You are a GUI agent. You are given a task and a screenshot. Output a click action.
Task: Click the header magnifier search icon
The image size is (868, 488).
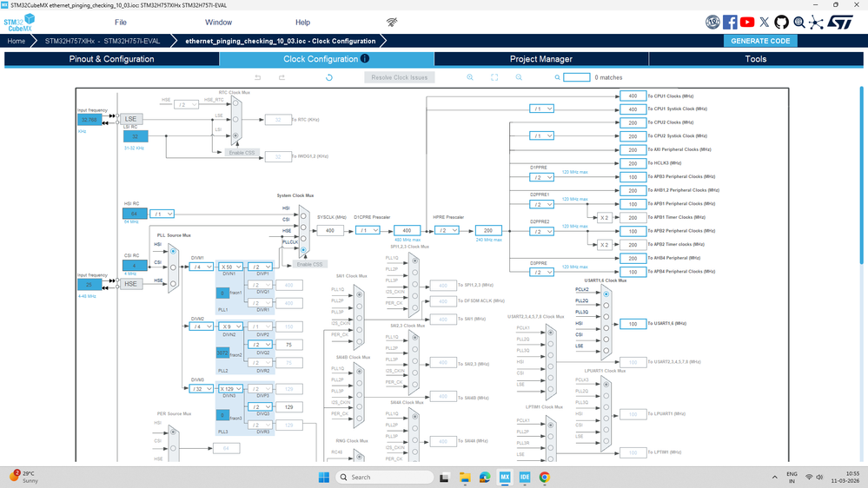pyautogui.click(x=798, y=22)
